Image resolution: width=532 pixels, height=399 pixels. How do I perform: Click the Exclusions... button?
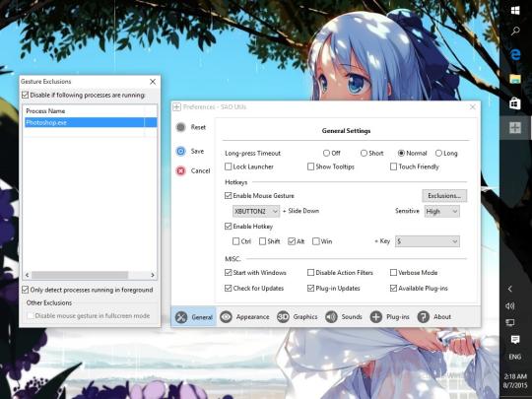coord(444,196)
